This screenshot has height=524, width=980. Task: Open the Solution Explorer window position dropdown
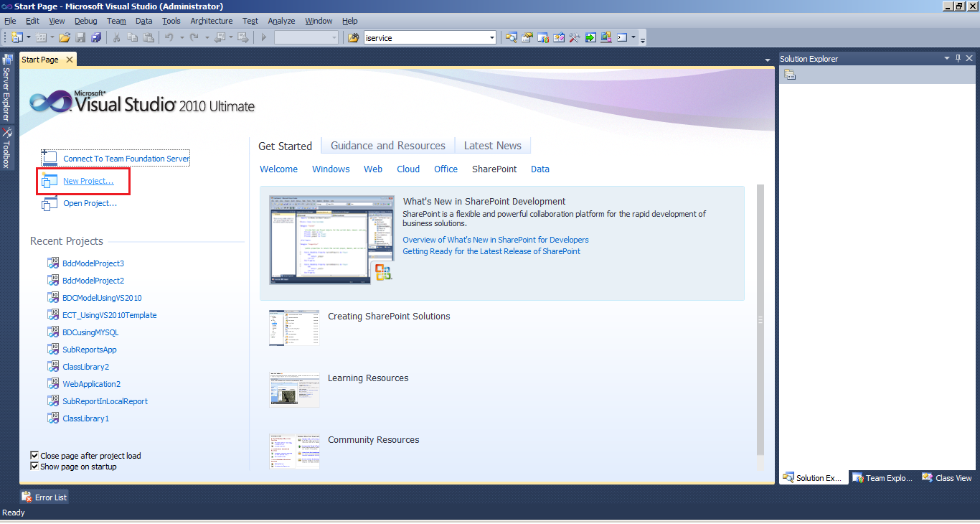[x=946, y=58]
